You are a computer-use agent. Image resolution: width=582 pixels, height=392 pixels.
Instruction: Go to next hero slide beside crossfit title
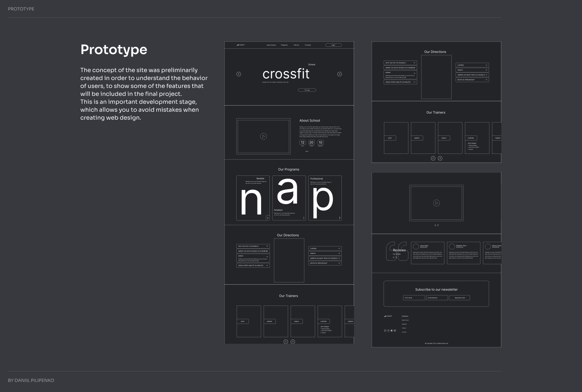click(340, 74)
